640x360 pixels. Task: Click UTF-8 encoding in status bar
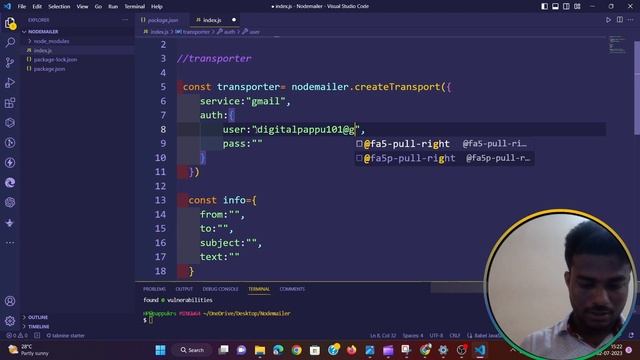[x=436, y=336]
